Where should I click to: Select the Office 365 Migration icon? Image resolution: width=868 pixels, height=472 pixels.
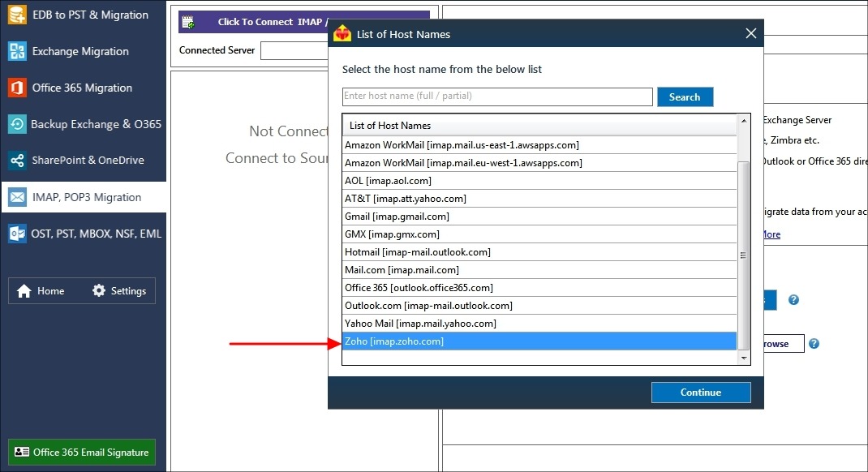click(x=17, y=88)
